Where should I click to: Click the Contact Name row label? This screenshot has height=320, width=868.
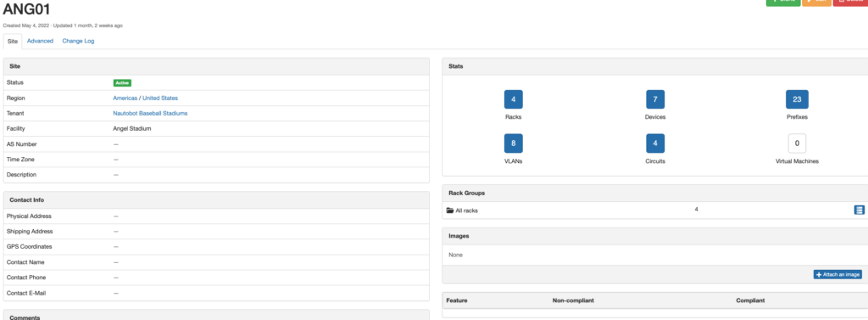(x=25, y=261)
